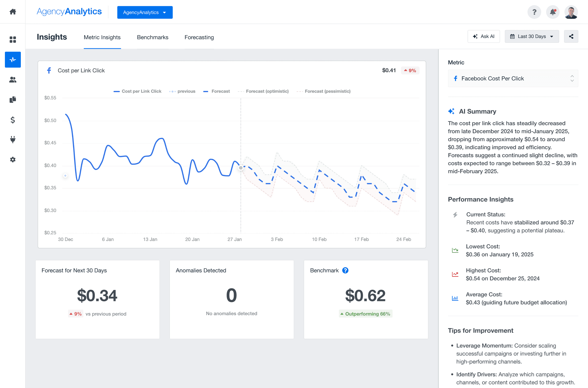Open the users icon in sidebar
Image resolution: width=588 pixels, height=388 pixels.
click(13, 80)
